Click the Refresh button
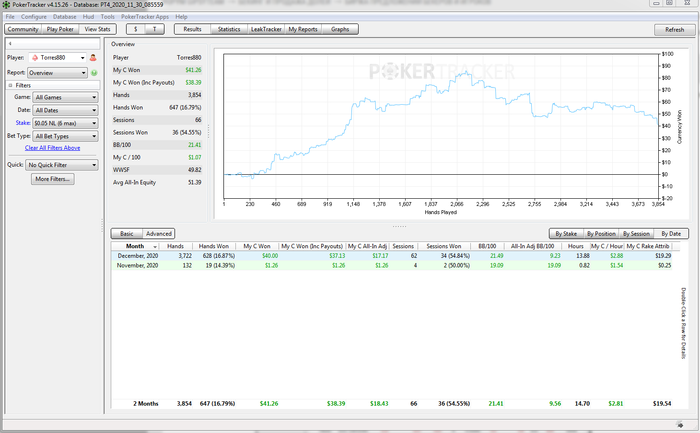The image size is (700, 433). (675, 30)
